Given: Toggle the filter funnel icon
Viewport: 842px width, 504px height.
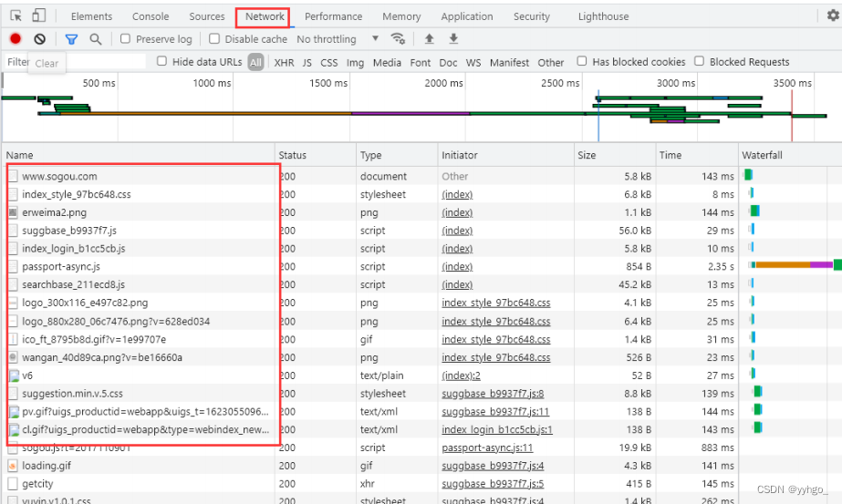Looking at the screenshot, I should [x=71, y=39].
